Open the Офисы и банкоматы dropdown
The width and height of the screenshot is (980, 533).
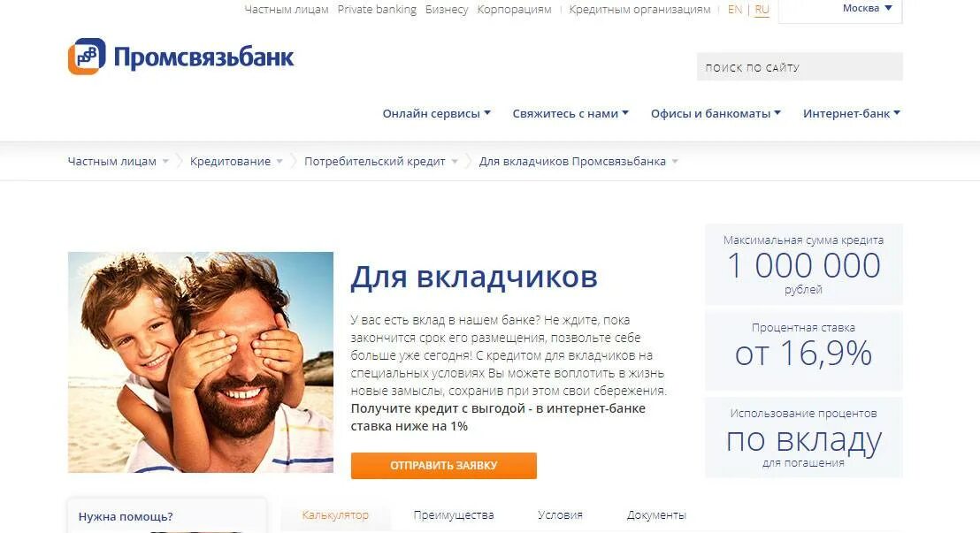coord(716,113)
